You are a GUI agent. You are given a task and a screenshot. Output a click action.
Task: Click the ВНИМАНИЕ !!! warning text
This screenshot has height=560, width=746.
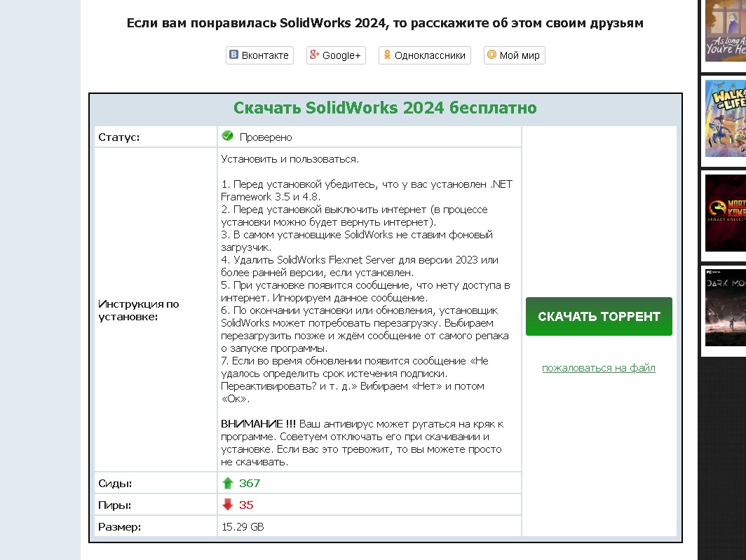tap(259, 424)
